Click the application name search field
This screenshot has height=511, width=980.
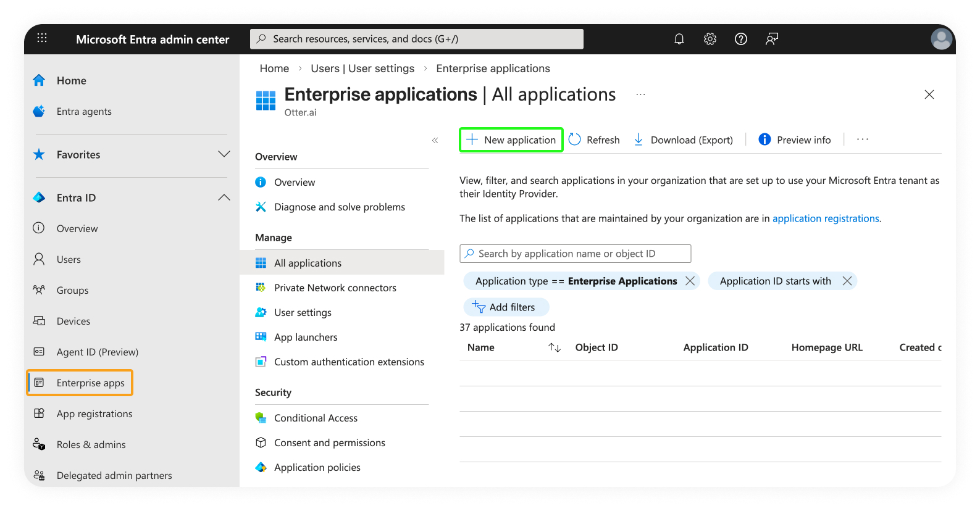[574, 254]
